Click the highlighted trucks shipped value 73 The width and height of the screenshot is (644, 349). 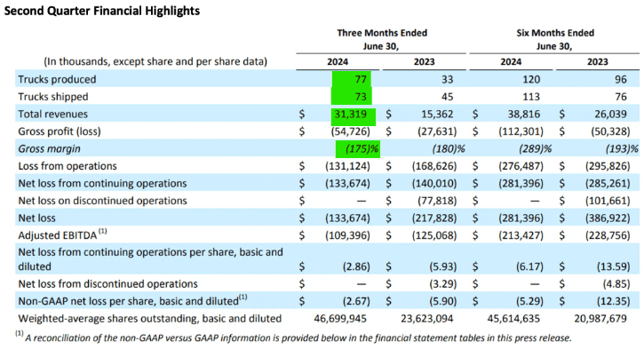click(x=352, y=96)
